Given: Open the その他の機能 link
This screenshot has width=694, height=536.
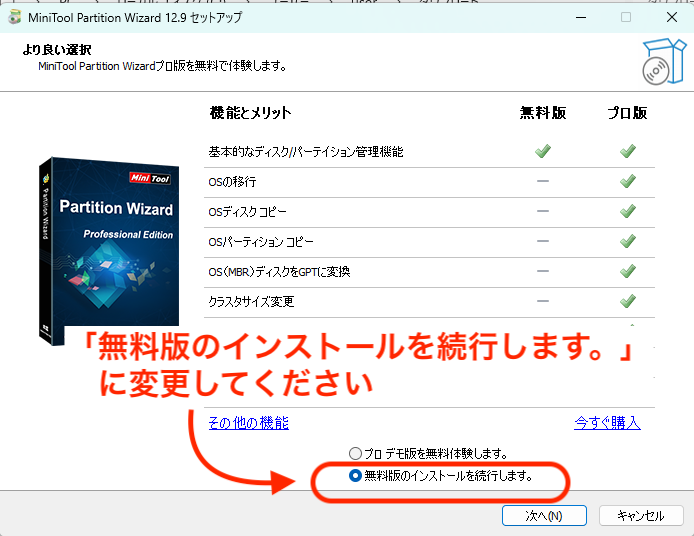Looking at the screenshot, I should pos(249,423).
